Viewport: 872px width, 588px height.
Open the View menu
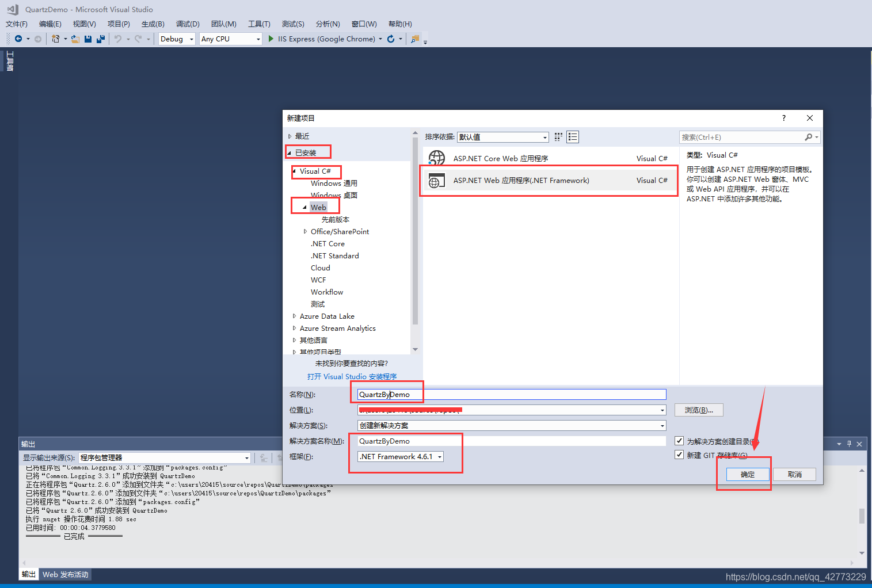tap(84, 24)
